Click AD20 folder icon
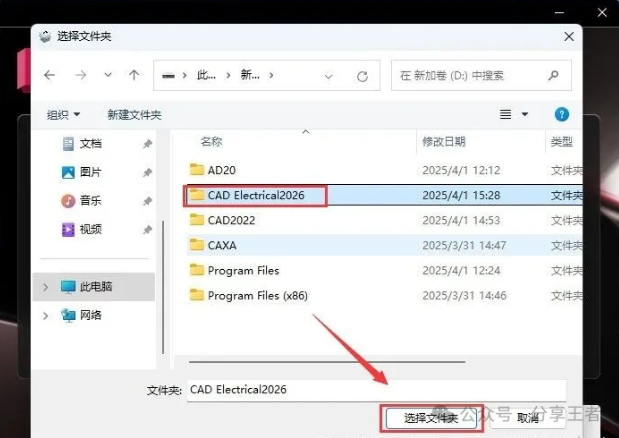This screenshot has width=619, height=438. click(x=197, y=169)
